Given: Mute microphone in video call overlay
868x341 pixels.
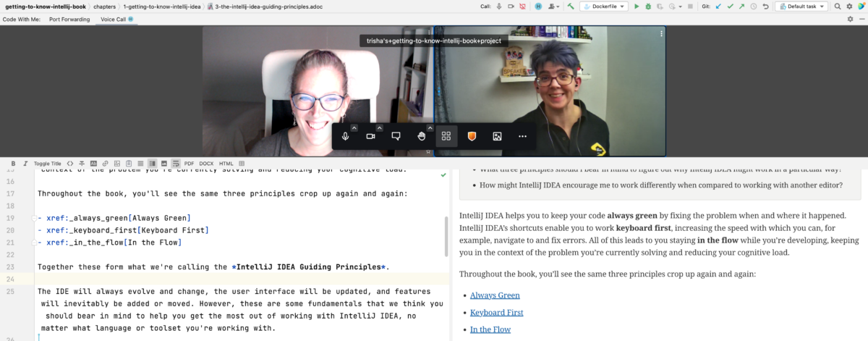Looking at the screenshot, I should tap(346, 136).
